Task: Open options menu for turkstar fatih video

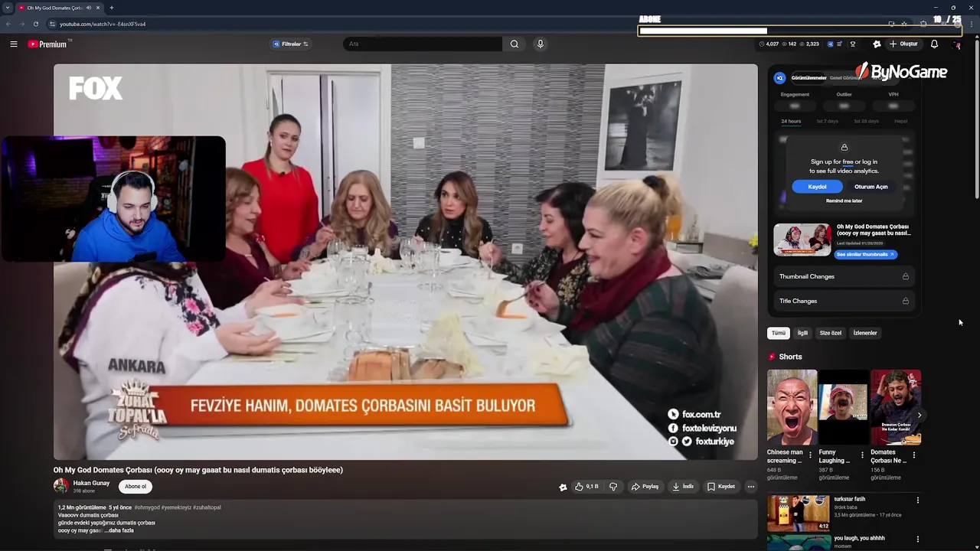Action: (918, 500)
